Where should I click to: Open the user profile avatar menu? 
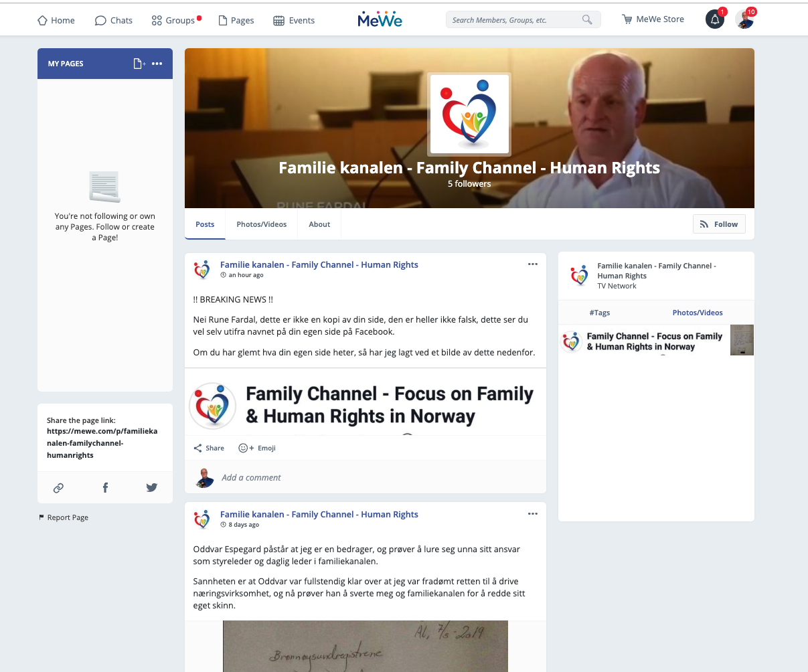click(744, 19)
